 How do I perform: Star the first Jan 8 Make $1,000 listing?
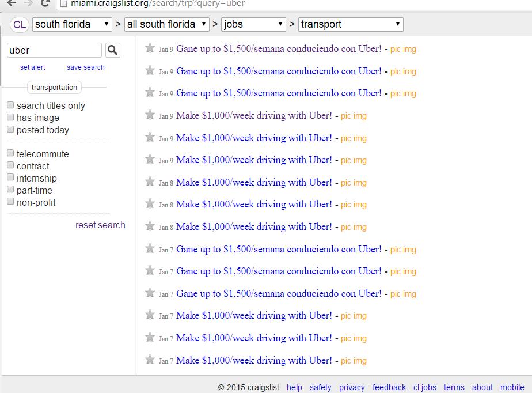pos(150,182)
